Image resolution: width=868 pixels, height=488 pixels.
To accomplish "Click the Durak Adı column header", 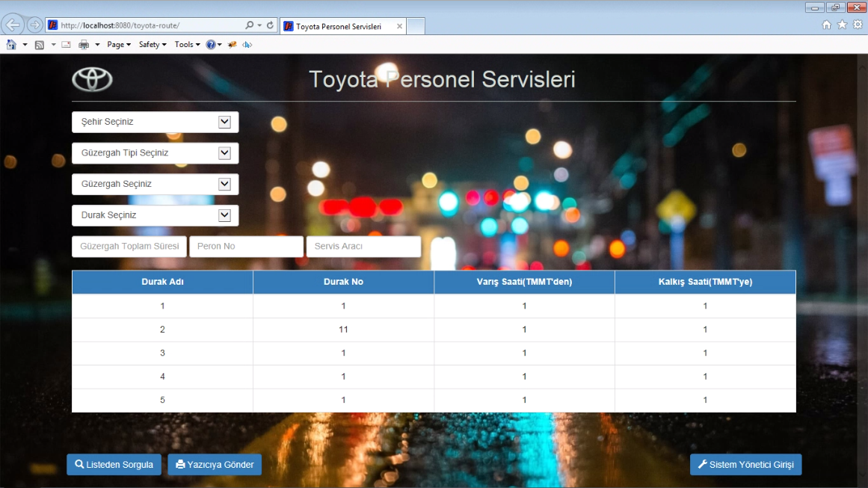I will pos(162,282).
